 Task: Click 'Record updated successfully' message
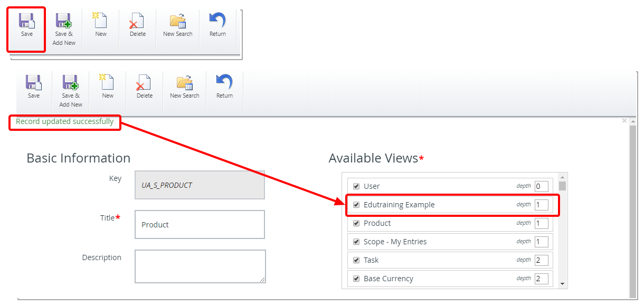click(64, 121)
